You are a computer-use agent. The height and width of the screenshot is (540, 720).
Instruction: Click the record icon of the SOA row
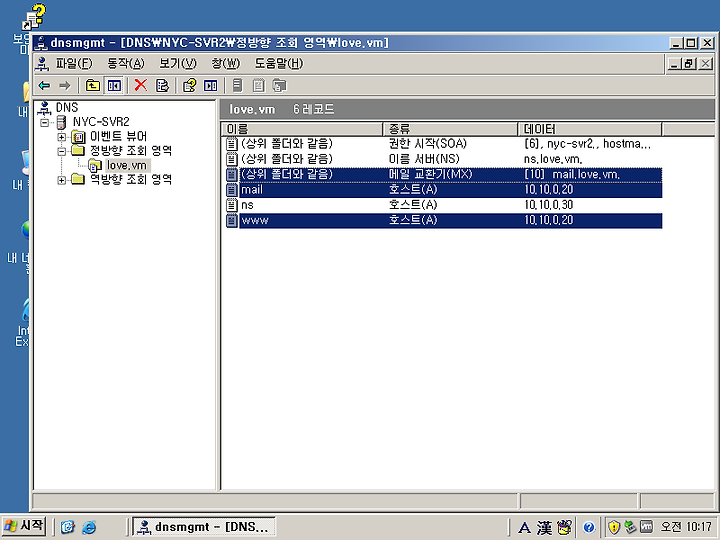point(232,144)
